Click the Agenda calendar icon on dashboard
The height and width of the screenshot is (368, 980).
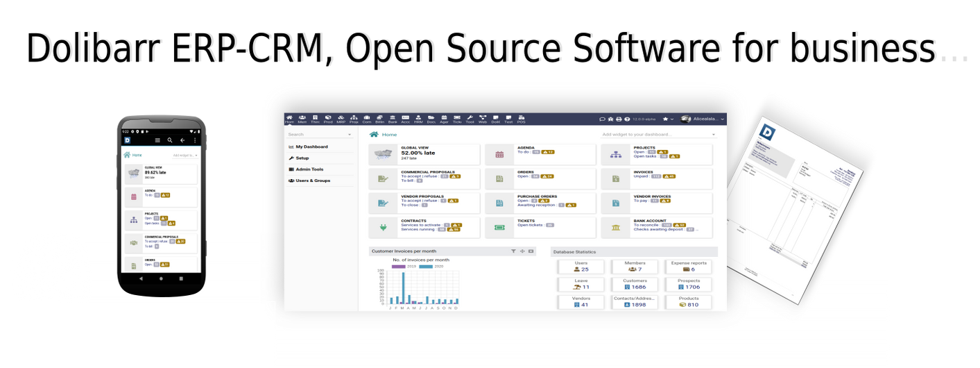coord(499,155)
